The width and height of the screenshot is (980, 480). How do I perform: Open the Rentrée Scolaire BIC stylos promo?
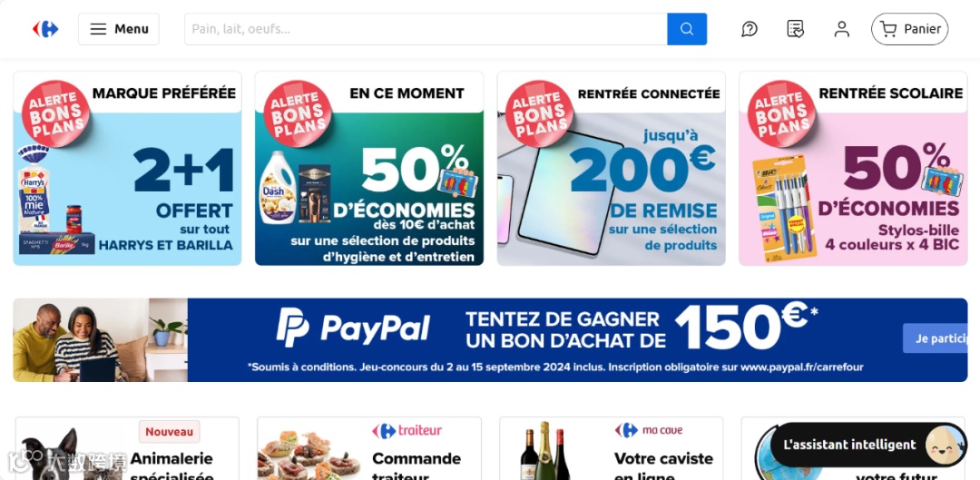pos(853,168)
